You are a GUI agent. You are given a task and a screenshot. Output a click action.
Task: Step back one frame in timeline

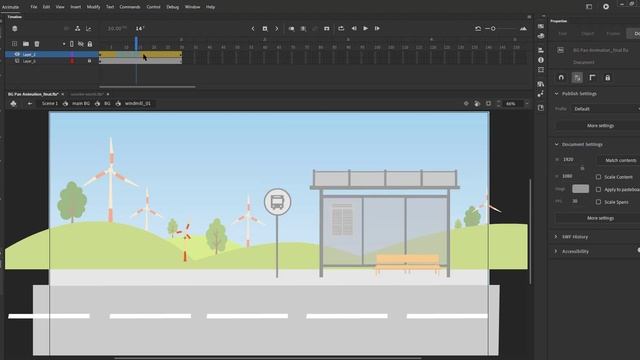(x=354, y=29)
